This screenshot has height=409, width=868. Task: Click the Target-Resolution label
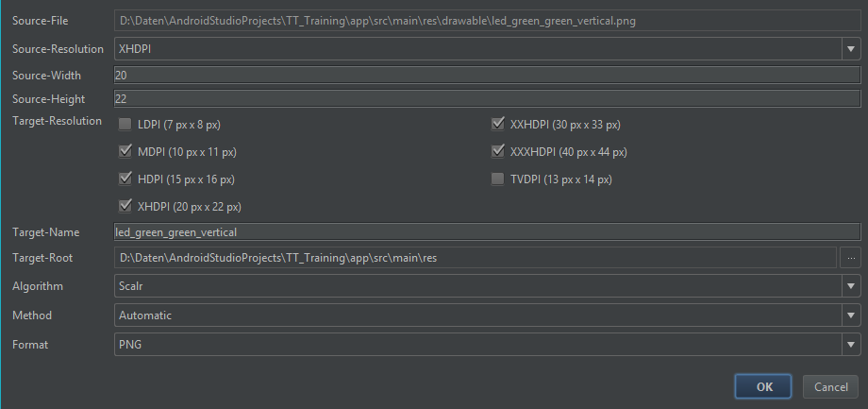coord(57,122)
